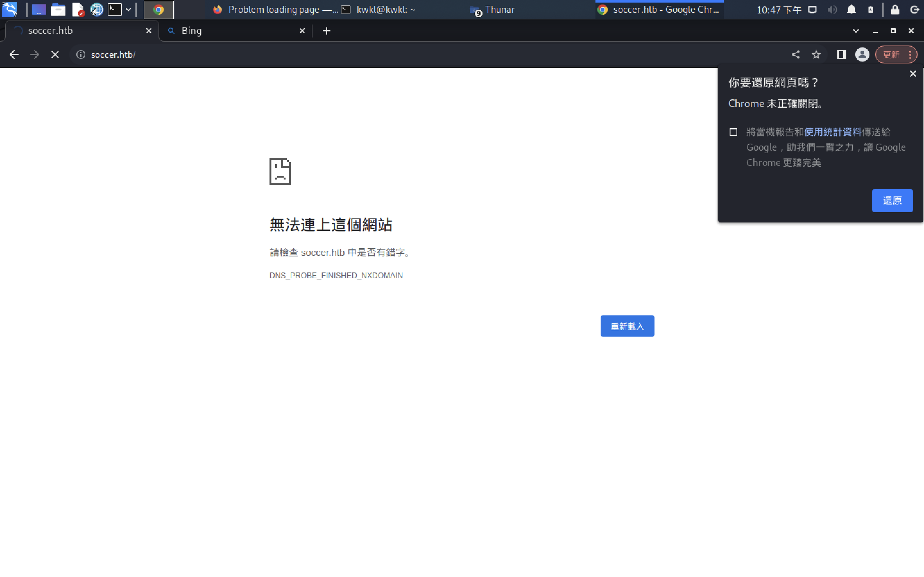Open the Chrome profile avatar
This screenshot has height=577, width=924.
coord(862,54)
